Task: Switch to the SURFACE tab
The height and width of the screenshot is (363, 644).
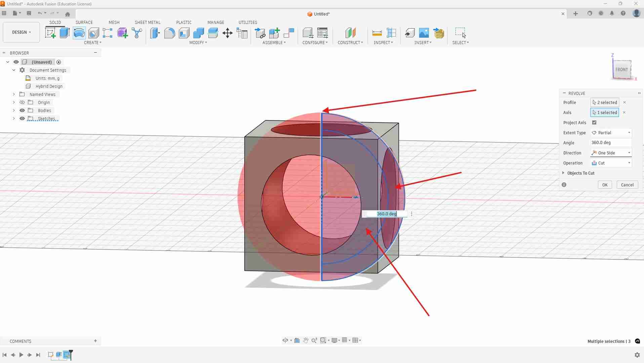Action: coord(84,22)
